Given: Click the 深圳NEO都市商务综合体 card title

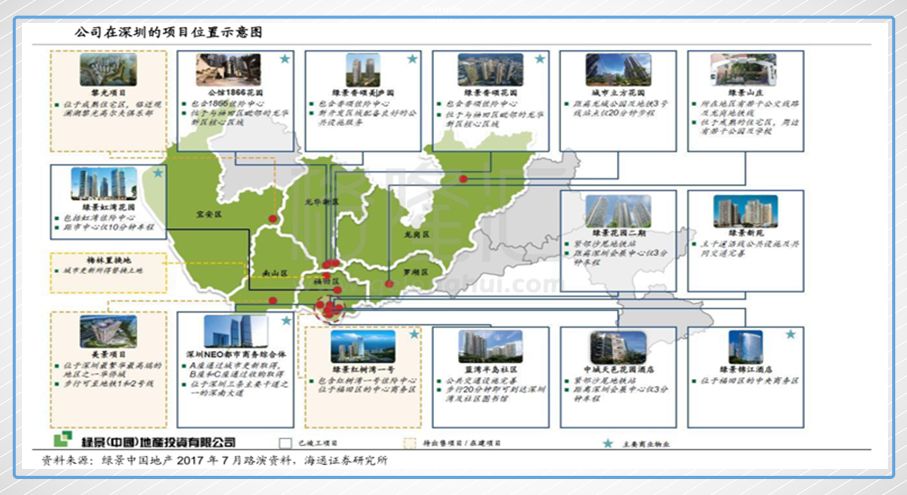Looking at the screenshot, I should (x=235, y=354).
